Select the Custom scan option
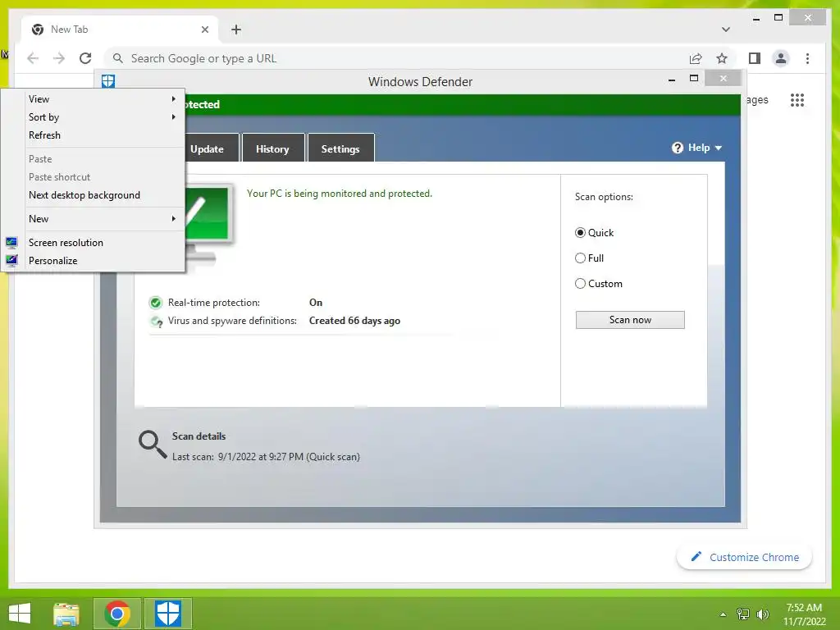 (x=598, y=283)
